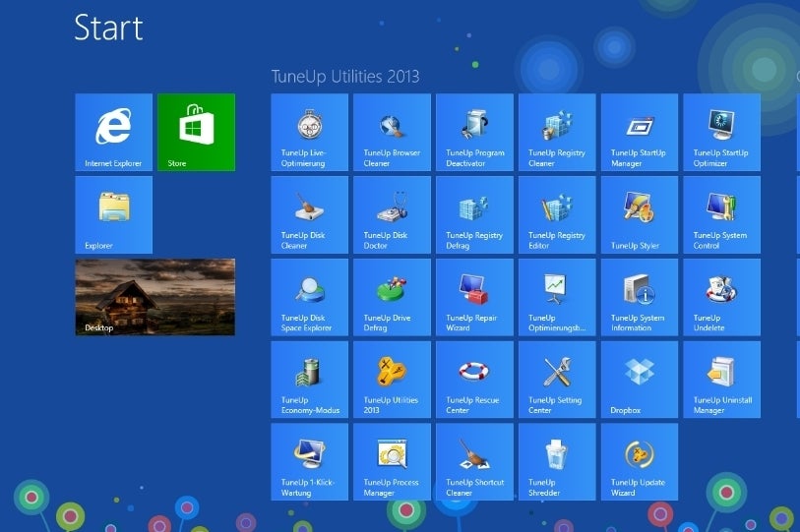Screen dimensions: 800x532
Task: Open TuneUp Setting Center tile
Action: 557,380
